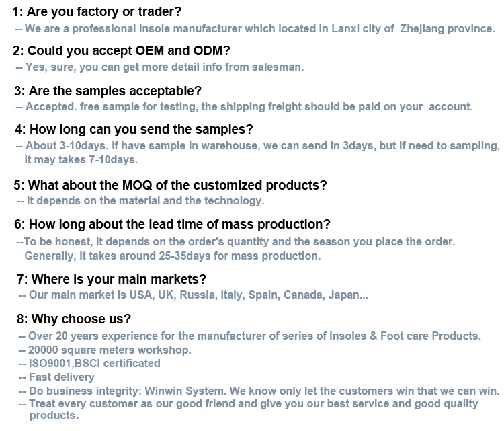The width and height of the screenshot is (504, 431).
Task: Click the question "Are the samples acceptable?"
Action: [108, 91]
